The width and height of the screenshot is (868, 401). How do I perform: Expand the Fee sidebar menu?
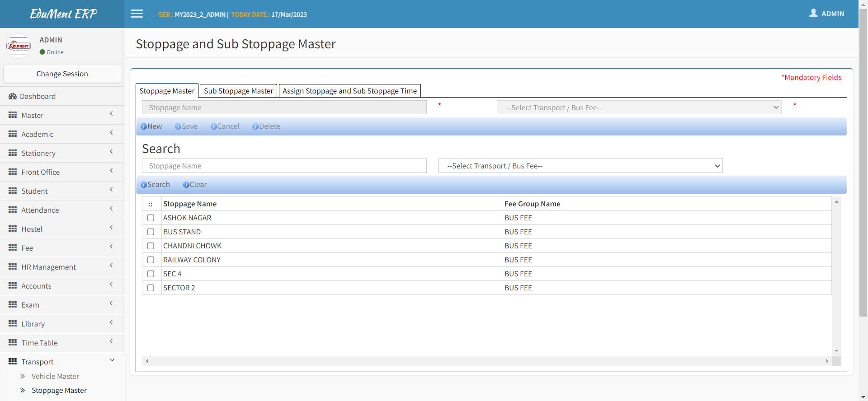(62, 248)
